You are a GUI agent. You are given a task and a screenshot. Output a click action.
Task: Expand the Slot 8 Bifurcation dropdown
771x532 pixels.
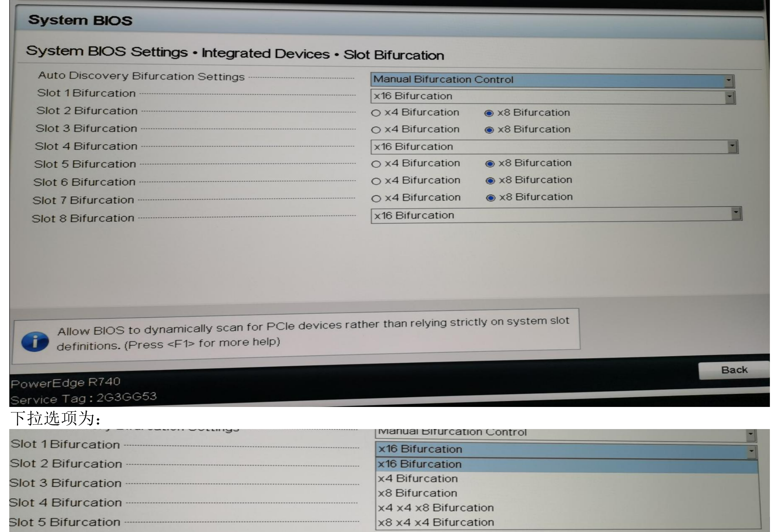pyautogui.click(x=736, y=213)
